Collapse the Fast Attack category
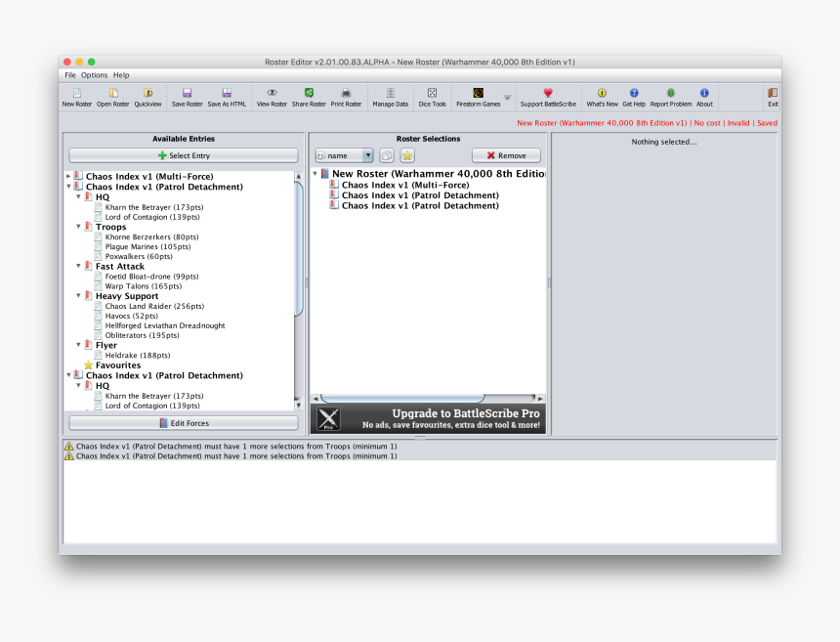The height and width of the screenshot is (642, 840). (x=79, y=266)
